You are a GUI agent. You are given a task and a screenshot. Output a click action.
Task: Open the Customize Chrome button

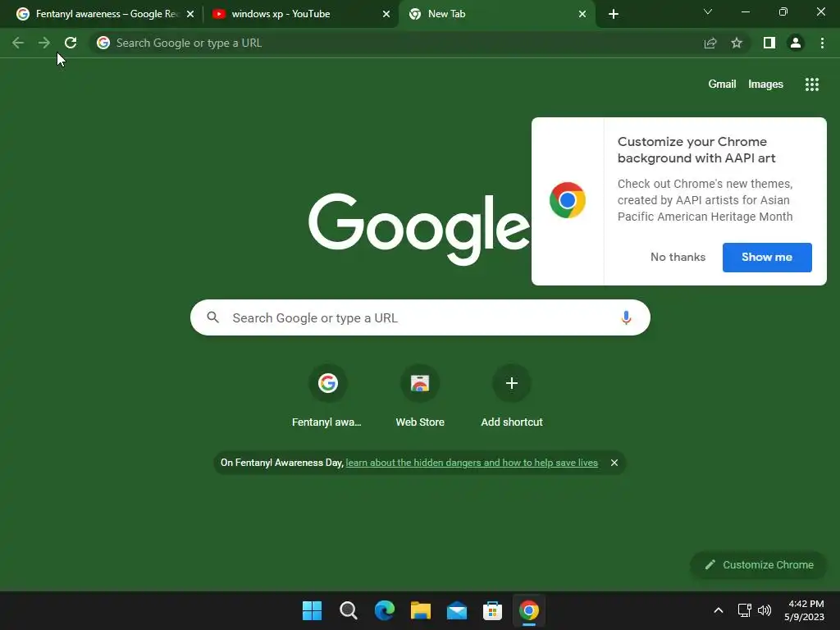click(759, 564)
